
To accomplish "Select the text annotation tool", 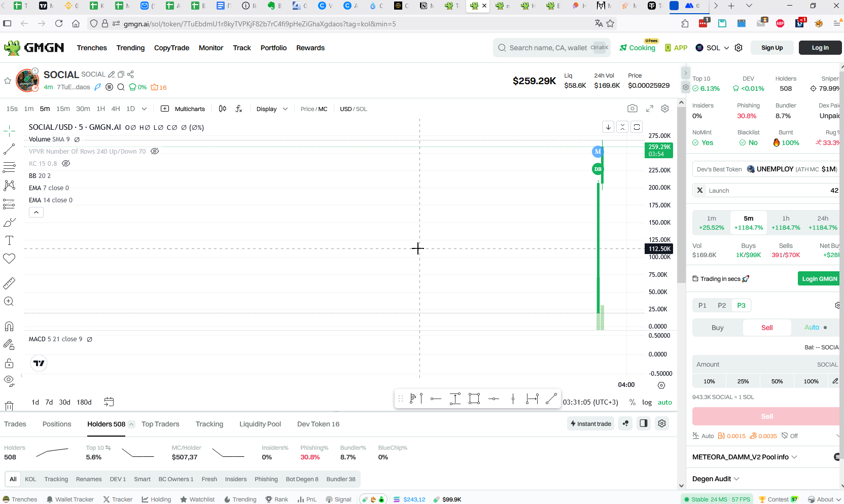I will [9, 240].
